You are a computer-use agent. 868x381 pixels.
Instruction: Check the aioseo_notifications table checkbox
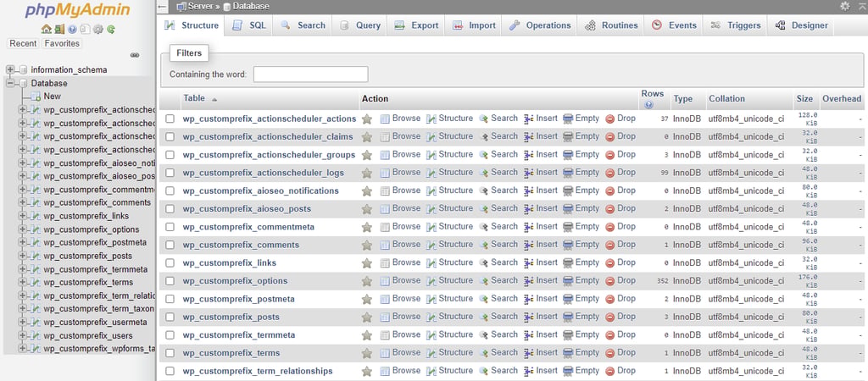point(170,190)
